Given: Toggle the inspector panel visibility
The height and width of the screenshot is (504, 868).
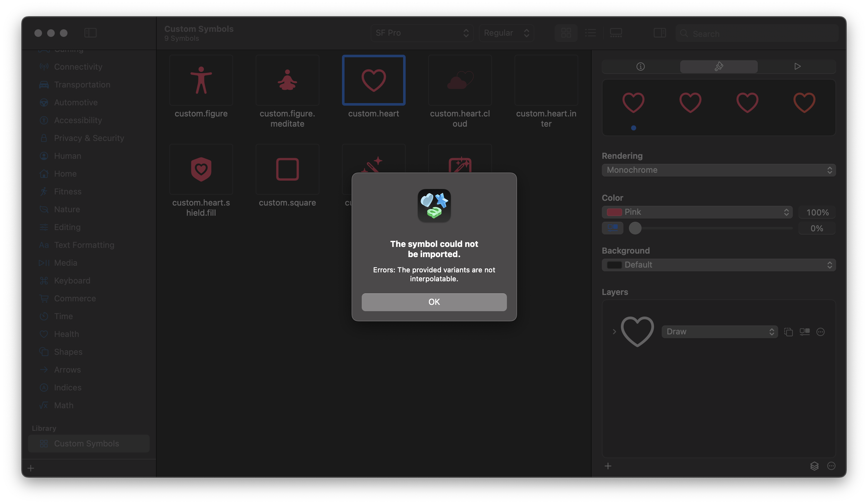Looking at the screenshot, I should (x=660, y=33).
